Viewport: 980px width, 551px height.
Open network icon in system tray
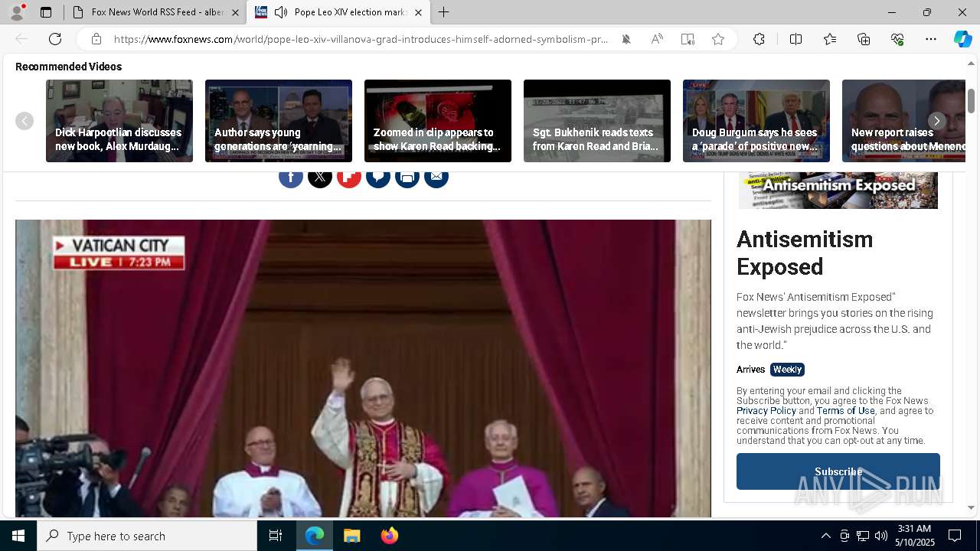[863, 536]
